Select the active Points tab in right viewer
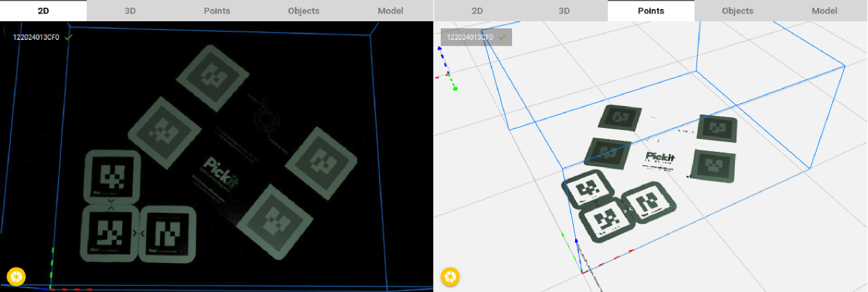Viewport: 868px width, 292px height. point(650,10)
